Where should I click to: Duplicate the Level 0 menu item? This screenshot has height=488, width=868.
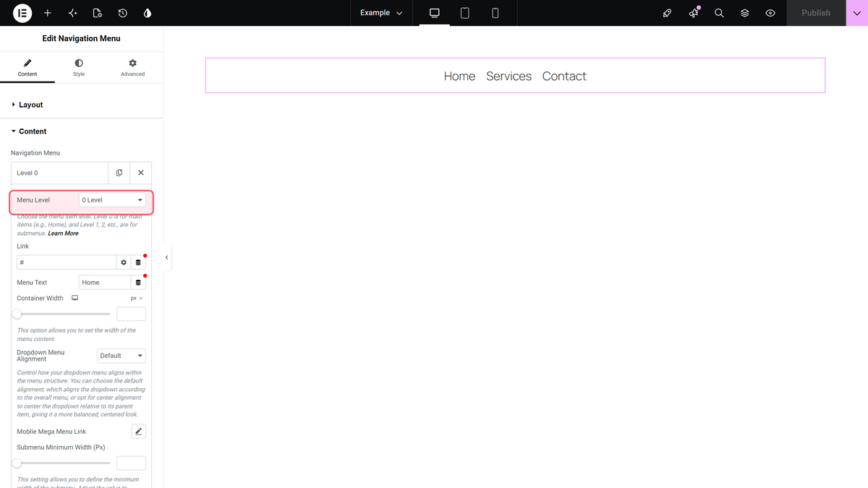pyautogui.click(x=119, y=173)
